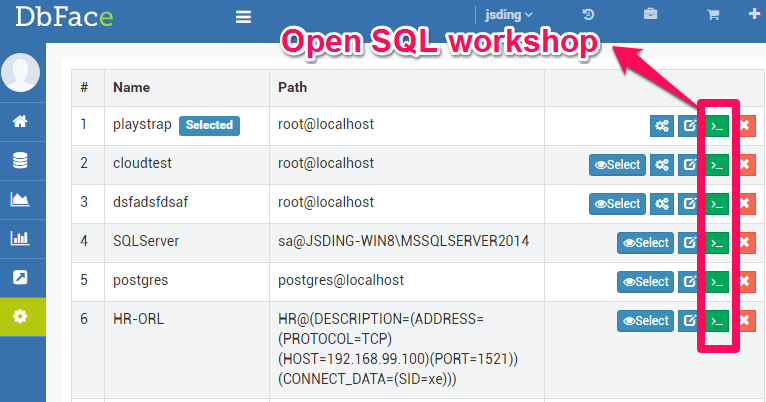The width and height of the screenshot is (766, 402).
Task: Open SQL workshop for postgres
Action: pyautogui.click(x=717, y=282)
